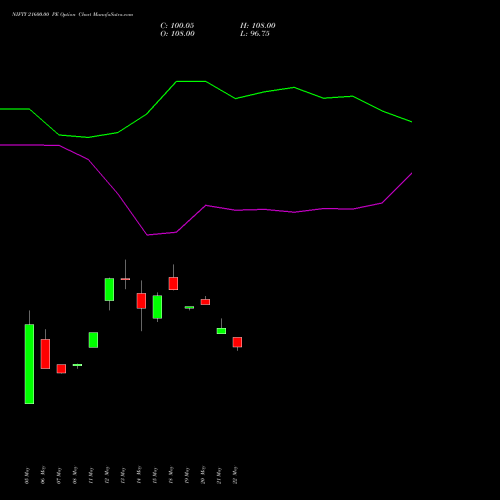The width and height of the screenshot is (500, 500).
Task: Select the red 20 May candle
Action: (x=205, y=302)
